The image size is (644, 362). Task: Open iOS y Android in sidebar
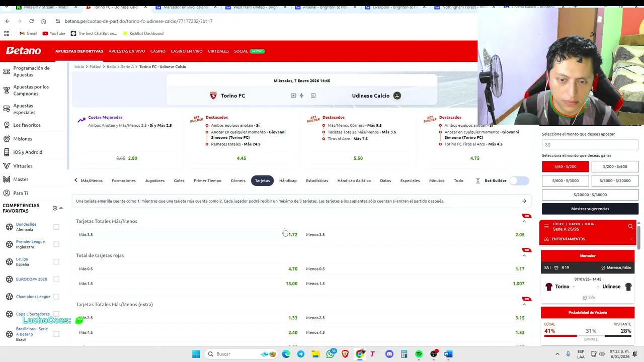pyautogui.click(x=28, y=152)
